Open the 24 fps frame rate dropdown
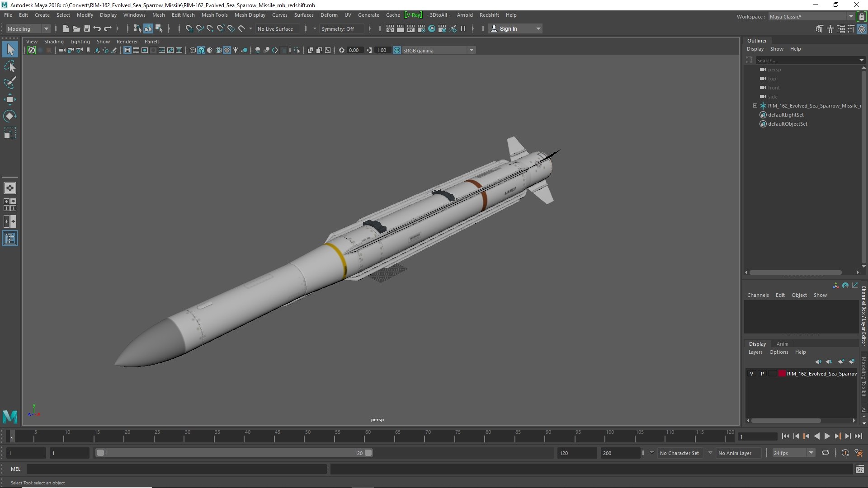This screenshot has height=488, width=868. pyautogui.click(x=793, y=453)
